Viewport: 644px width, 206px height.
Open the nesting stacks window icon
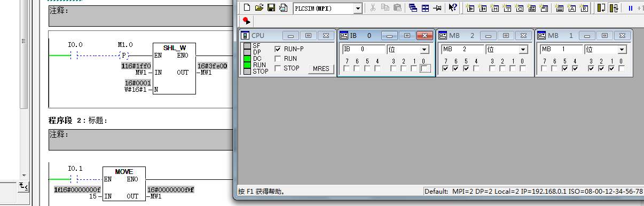pyautogui.click(x=560, y=8)
